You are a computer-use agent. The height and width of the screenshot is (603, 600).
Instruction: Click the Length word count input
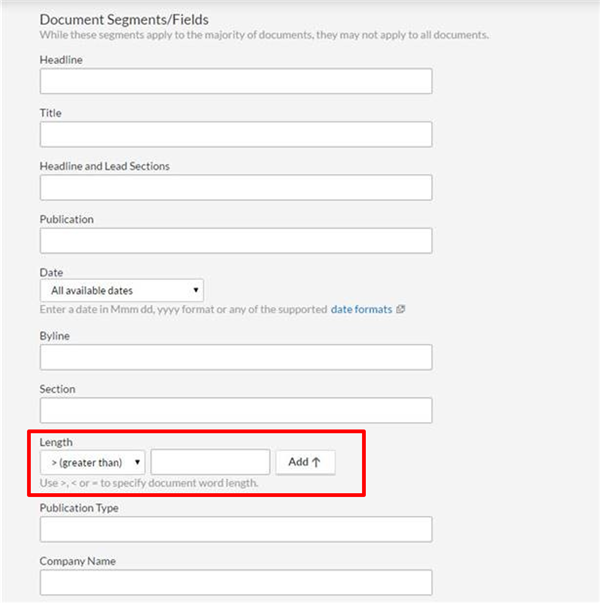pyautogui.click(x=210, y=462)
